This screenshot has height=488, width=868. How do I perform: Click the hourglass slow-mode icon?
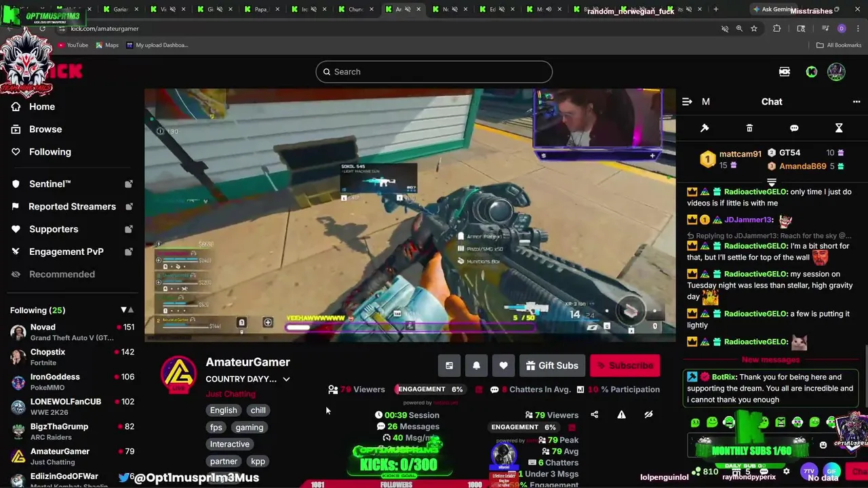tap(839, 128)
